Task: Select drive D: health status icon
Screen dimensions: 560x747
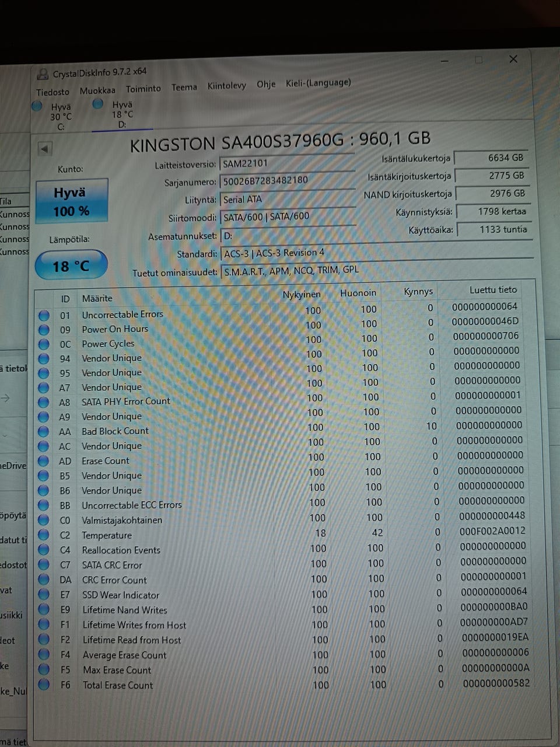Action: pos(98,103)
